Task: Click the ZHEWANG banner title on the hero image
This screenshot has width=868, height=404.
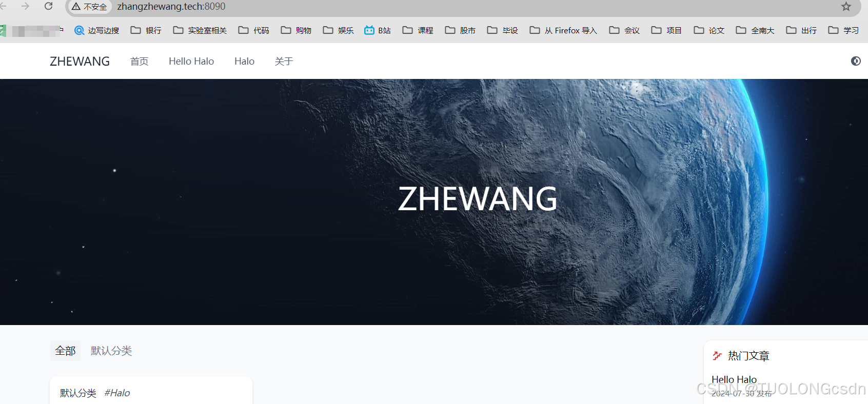Action: (478, 199)
